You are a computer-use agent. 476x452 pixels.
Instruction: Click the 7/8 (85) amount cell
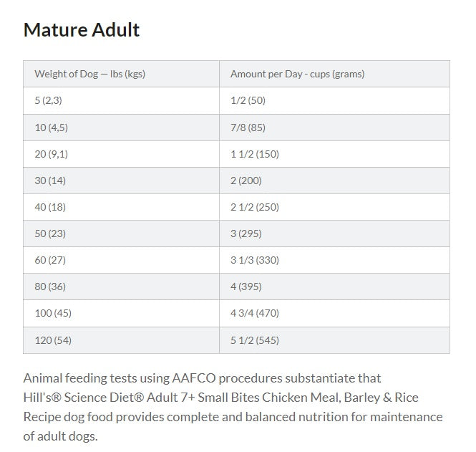tap(334, 128)
